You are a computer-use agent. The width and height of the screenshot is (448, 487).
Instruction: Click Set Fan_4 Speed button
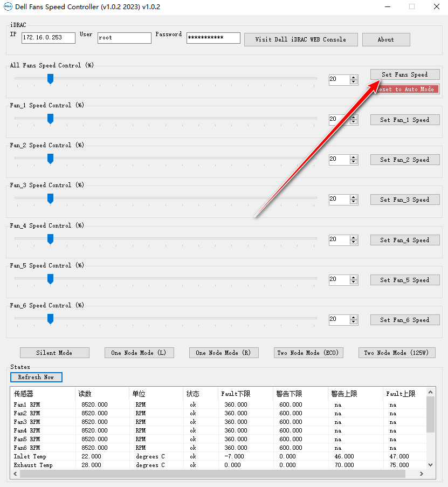pyautogui.click(x=405, y=240)
